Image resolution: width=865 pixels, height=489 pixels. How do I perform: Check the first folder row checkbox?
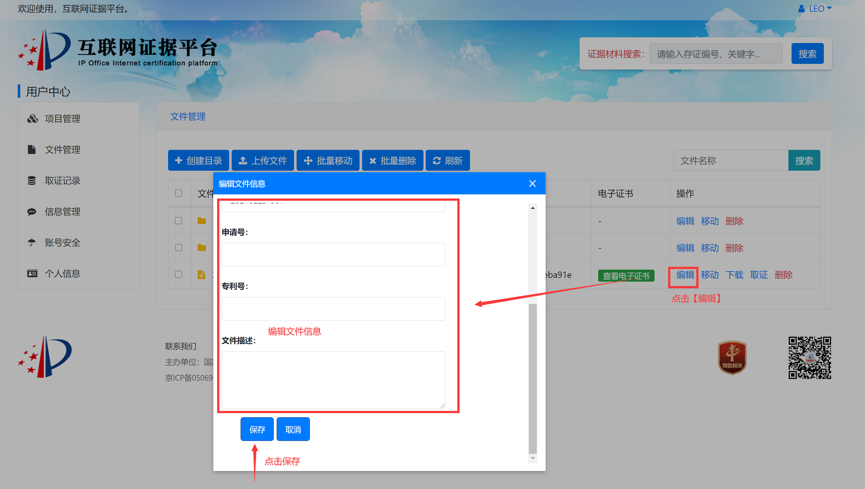pos(179,221)
